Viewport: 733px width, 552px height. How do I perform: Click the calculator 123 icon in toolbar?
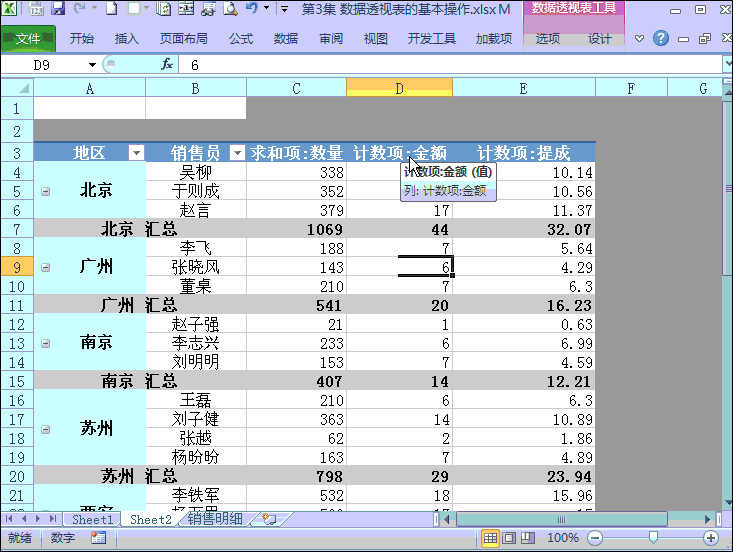click(36, 8)
